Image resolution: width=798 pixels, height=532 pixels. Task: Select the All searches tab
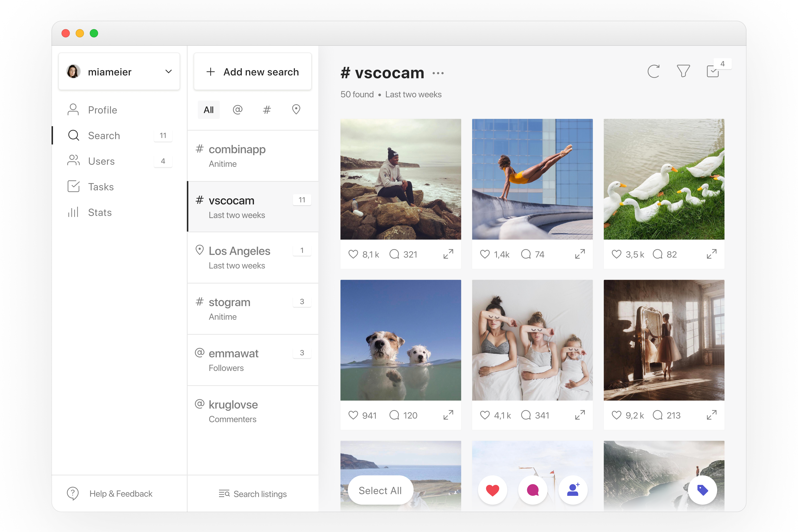(209, 110)
